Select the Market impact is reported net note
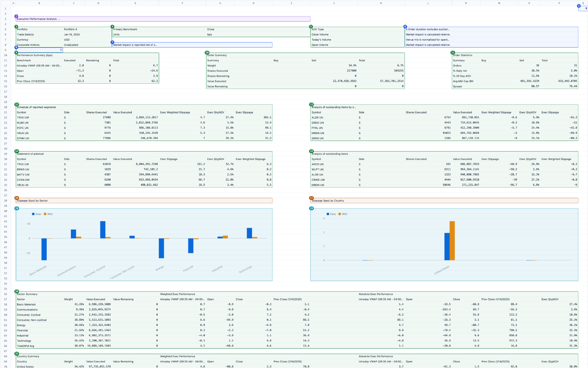588x368 pixels. tap(192, 45)
